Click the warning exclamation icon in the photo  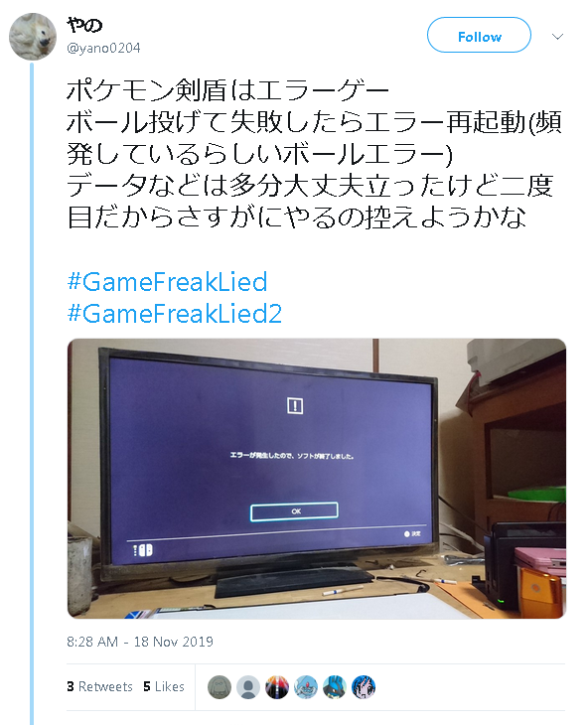[295, 406]
